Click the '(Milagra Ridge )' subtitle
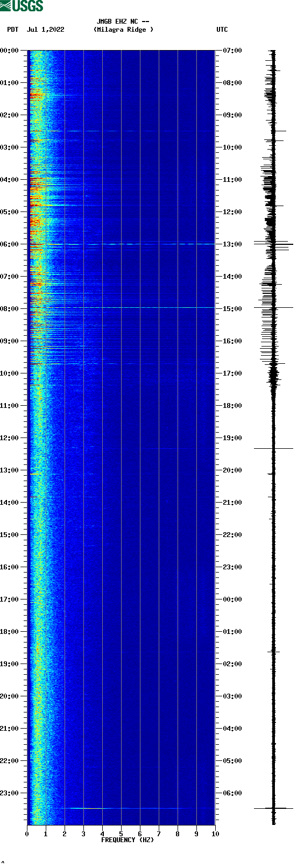 point(123,30)
